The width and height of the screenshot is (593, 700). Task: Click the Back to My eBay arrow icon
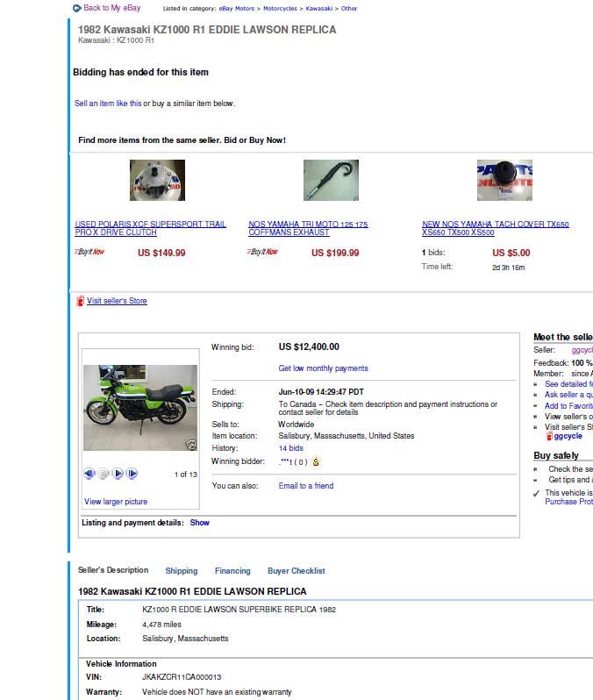click(x=77, y=8)
